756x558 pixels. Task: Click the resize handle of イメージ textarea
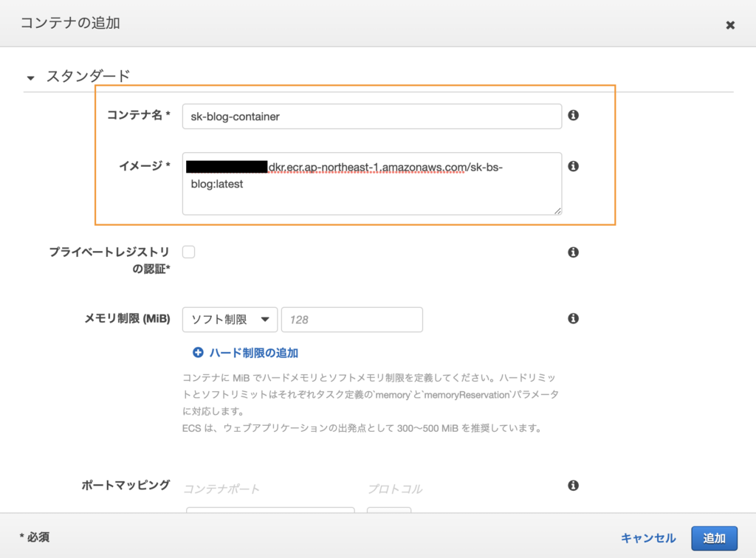(x=557, y=213)
